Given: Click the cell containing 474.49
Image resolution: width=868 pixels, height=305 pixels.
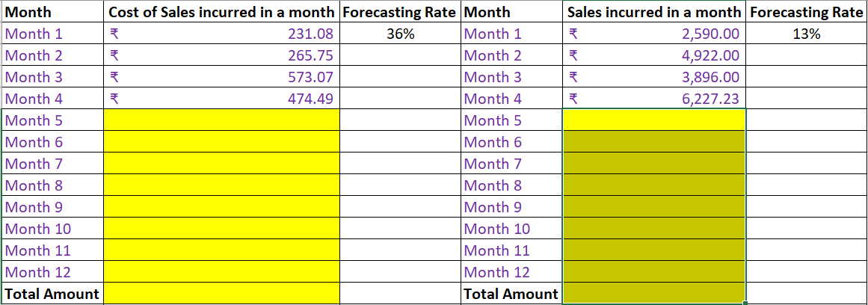Looking at the screenshot, I should point(221,99).
